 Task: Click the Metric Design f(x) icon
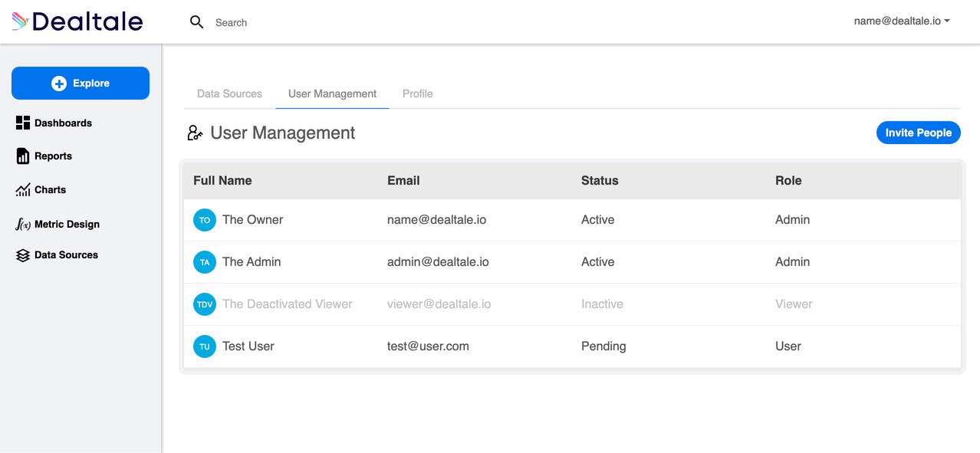pos(23,224)
